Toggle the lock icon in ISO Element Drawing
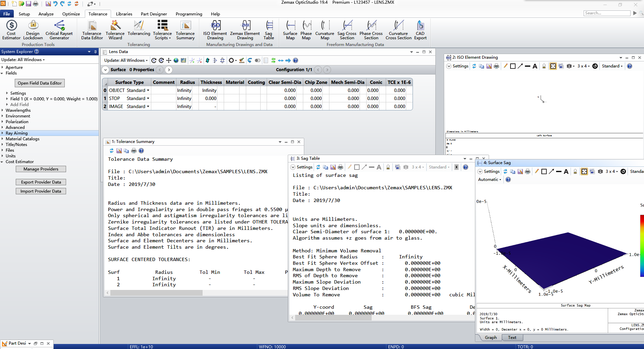This screenshot has height=349, width=644. tap(544, 66)
